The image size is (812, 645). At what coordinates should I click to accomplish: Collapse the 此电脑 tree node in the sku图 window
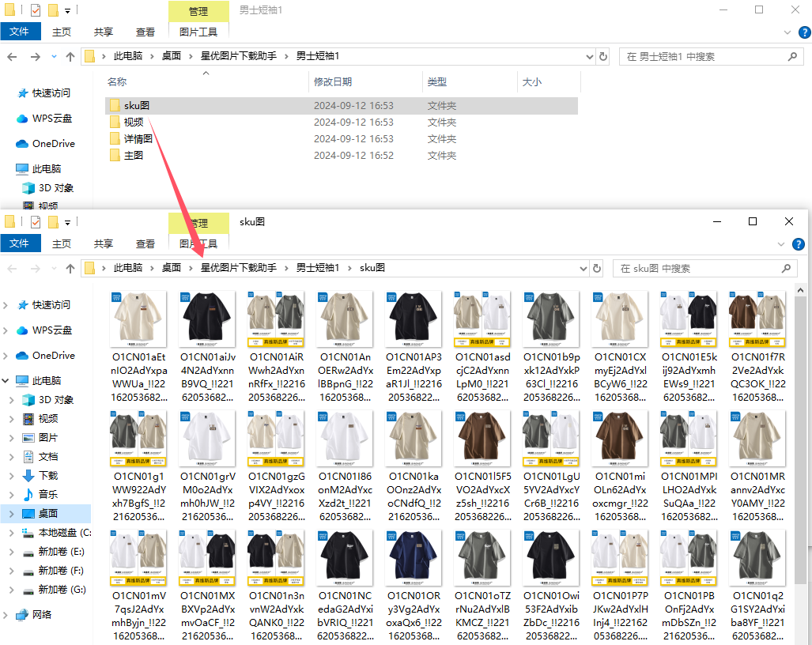6,380
